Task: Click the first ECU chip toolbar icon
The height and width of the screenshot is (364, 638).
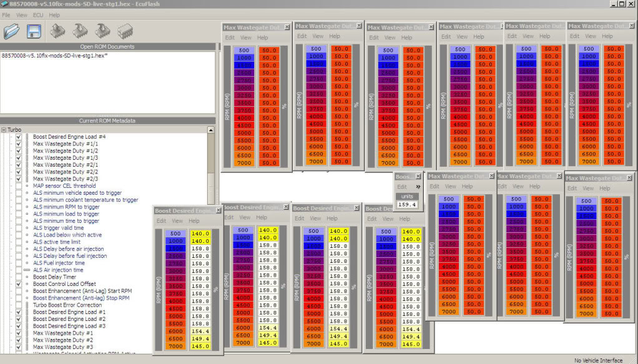Action: (x=57, y=31)
